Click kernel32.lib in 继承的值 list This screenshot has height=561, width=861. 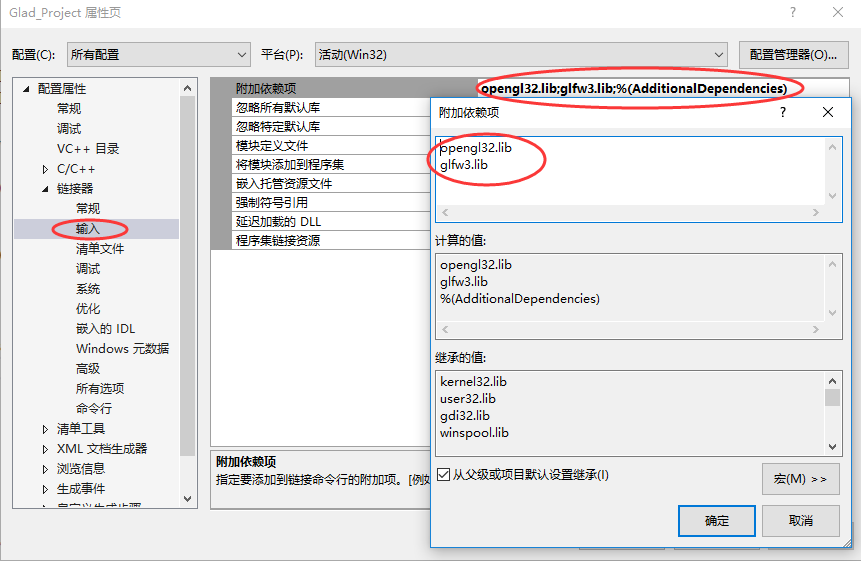[473, 382]
